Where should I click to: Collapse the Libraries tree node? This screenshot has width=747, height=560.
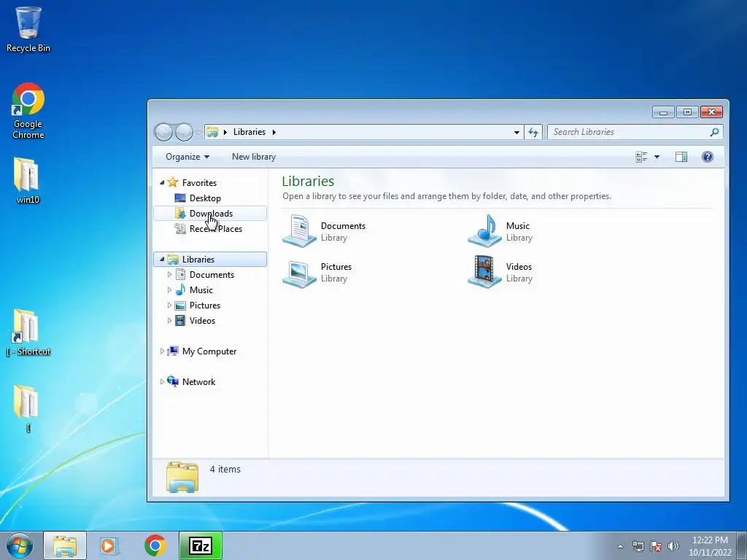pyautogui.click(x=162, y=259)
